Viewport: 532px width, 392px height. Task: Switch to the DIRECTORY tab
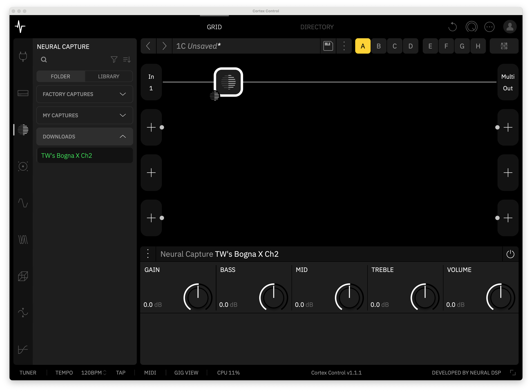click(x=317, y=27)
